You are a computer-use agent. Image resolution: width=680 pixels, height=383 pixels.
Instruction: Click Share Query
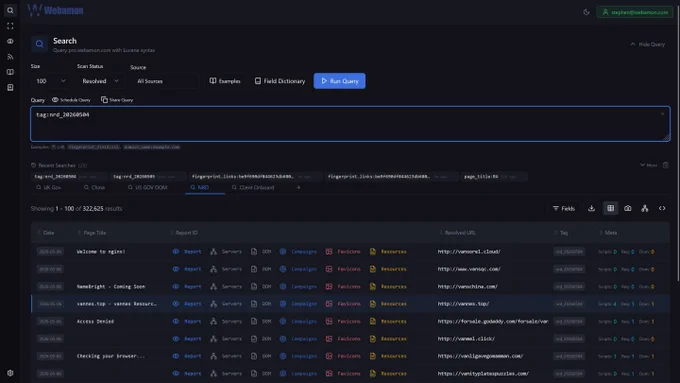click(x=118, y=100)
